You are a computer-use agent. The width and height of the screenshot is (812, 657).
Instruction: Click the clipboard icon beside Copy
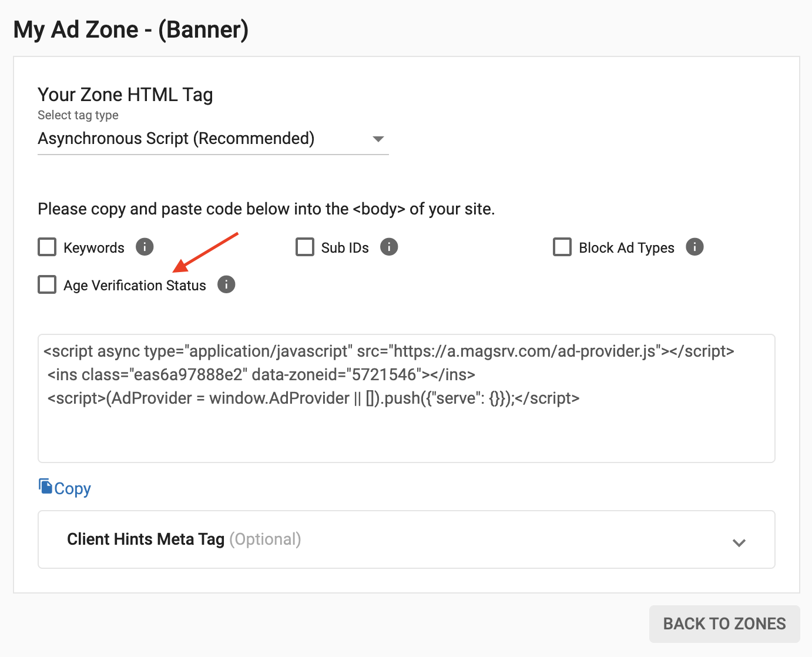45,487
